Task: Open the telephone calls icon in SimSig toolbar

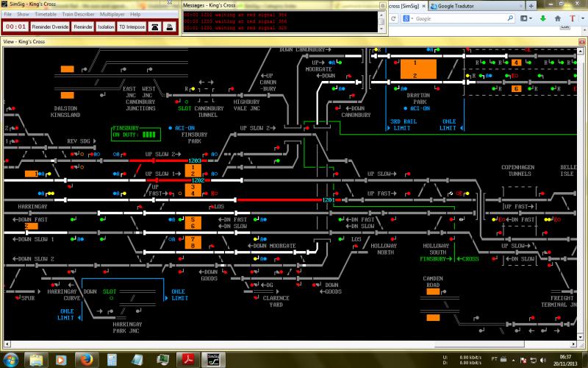Action: tap(155, 27)
